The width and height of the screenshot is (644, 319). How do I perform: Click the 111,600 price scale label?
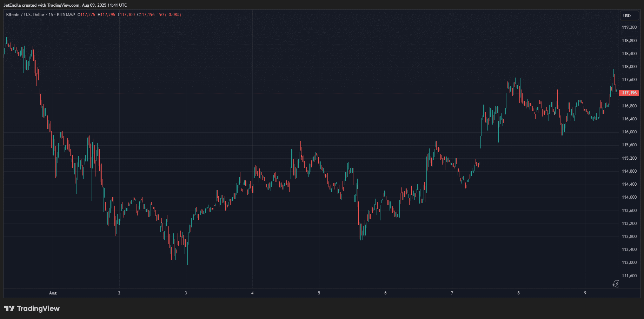[x=629, y=276]
